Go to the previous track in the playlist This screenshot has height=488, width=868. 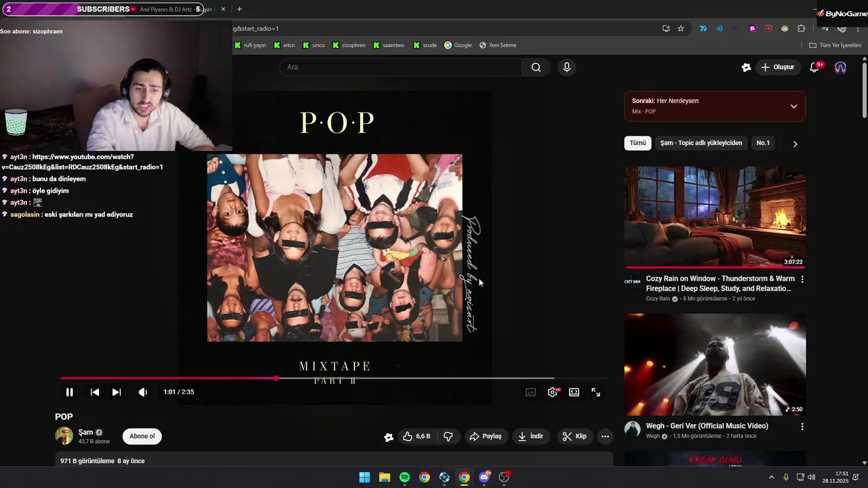[x=95, y=392]
